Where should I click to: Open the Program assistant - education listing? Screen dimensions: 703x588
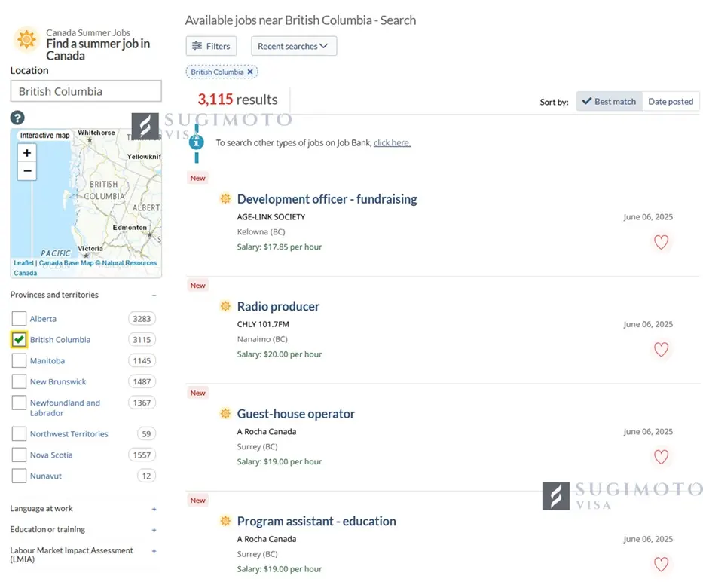(x=316, y=521)
